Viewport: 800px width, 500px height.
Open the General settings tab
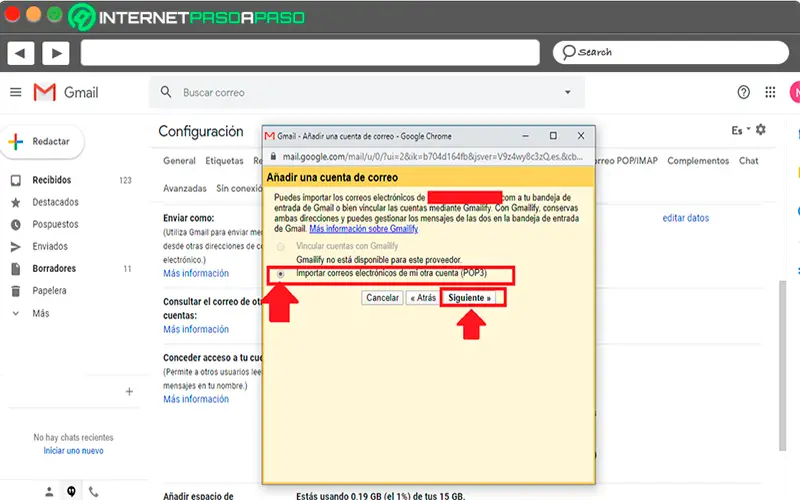pos(179,161)
